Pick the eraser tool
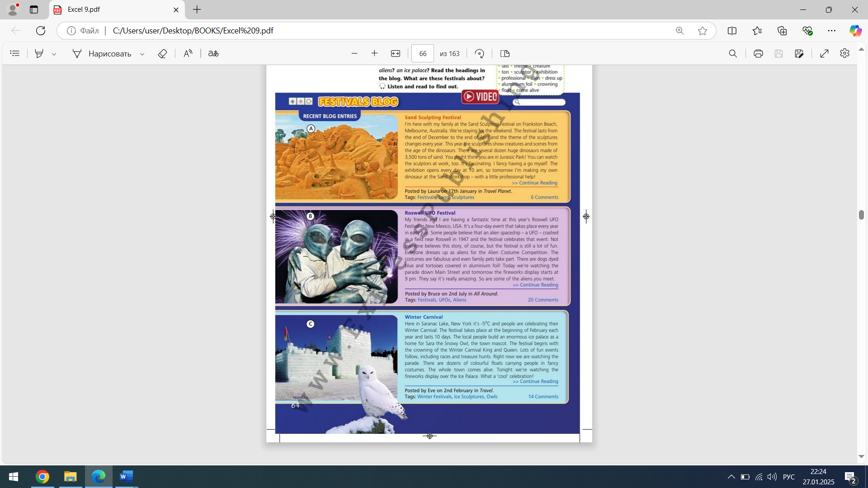The height and width of the screenshot is (488, 868). click(x=162, y=53)
